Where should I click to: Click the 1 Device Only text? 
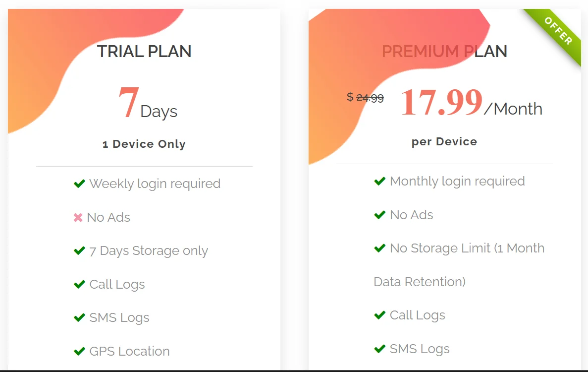coord(144,144)
